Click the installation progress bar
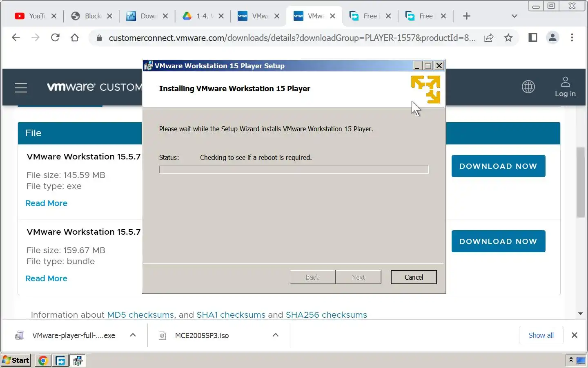 point(294,170)
